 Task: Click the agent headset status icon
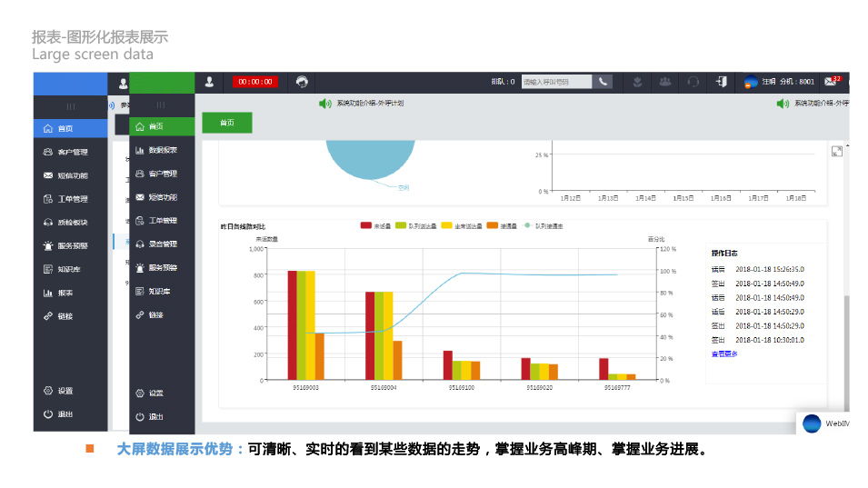(302, 82)
